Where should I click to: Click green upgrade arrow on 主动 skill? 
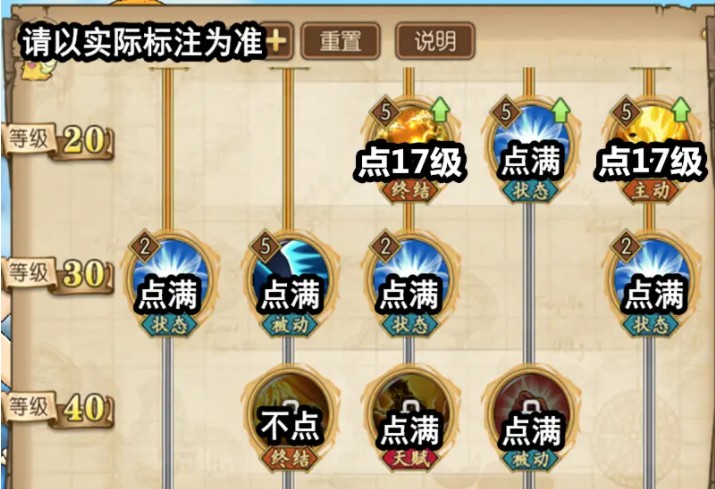coord(680,110)
